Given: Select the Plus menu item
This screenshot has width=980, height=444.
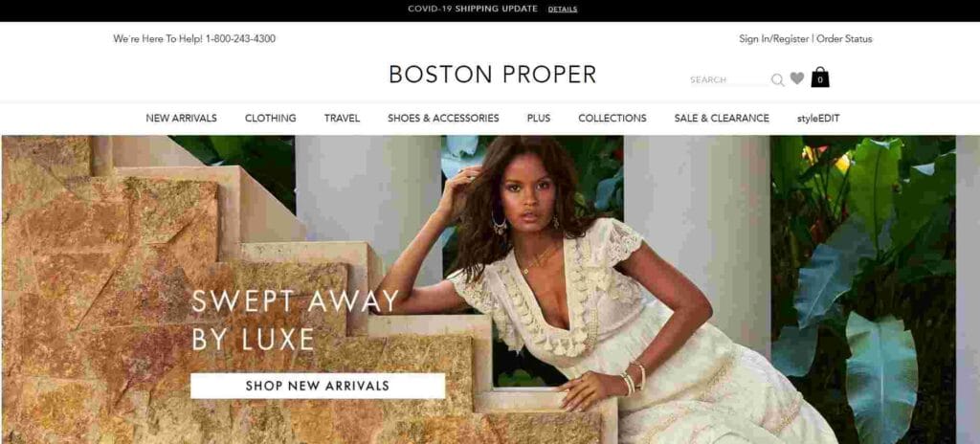Looking at the screenshot, I should coord(539,119).
